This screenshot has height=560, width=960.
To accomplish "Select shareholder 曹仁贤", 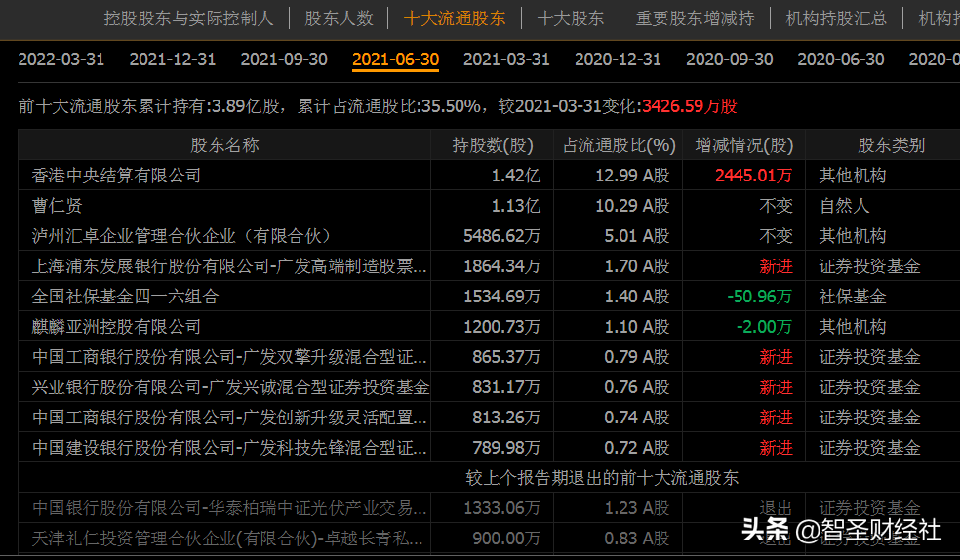I will (x=57, y=206).
